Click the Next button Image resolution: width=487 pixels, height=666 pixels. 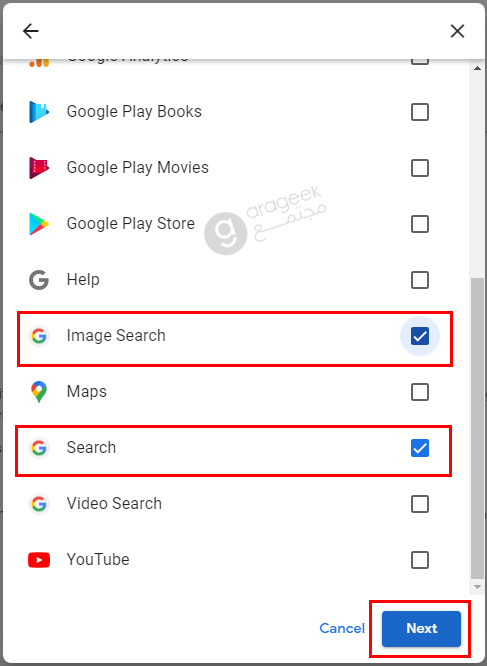[x=421, y=629]
